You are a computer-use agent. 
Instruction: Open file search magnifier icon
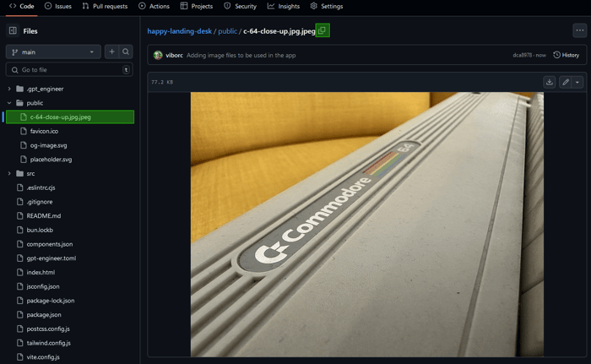pyautogui.click(x=126, y=52)
